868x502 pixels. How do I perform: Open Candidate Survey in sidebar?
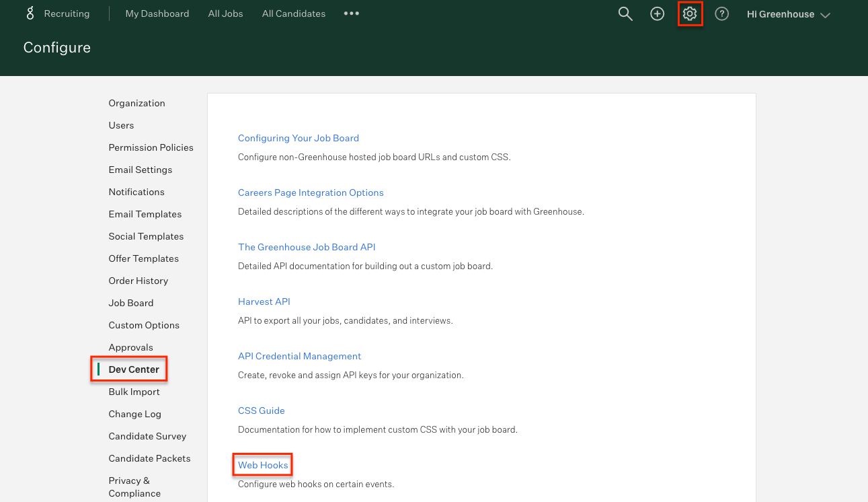pyautogui.click(x=148, y=436)
